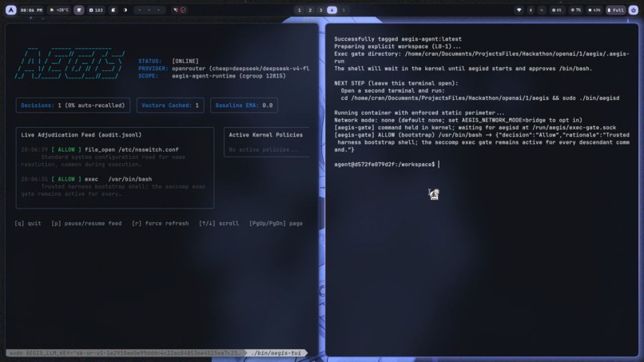Click the small tray icon left of the red circle
This screenshot has height=362, width=644.
[176, 10]
